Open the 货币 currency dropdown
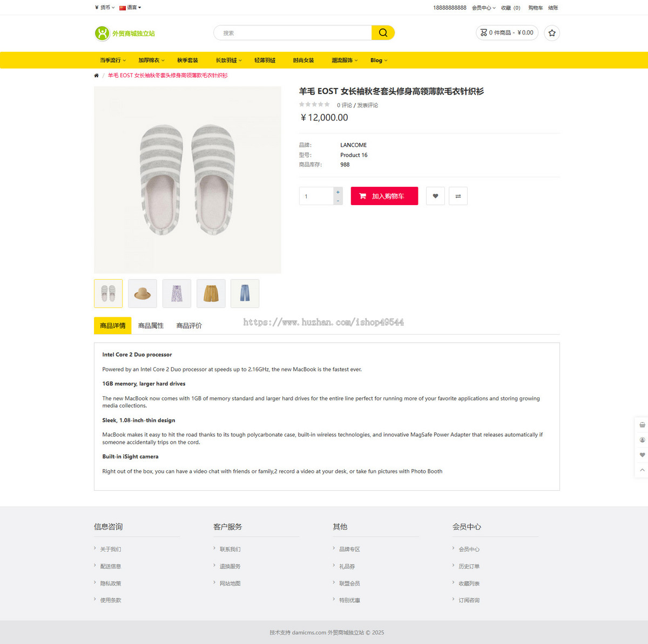This screenshot has width=648, height=644. (x=104, y=8)
